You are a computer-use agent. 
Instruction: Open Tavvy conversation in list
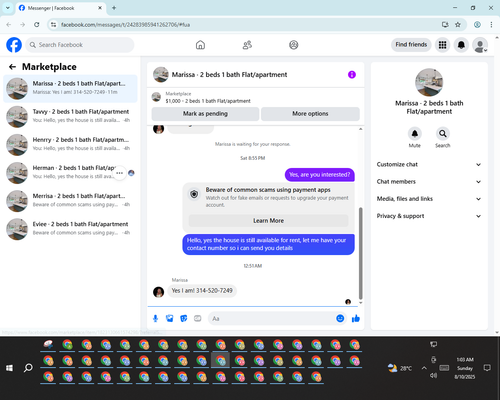70,117
